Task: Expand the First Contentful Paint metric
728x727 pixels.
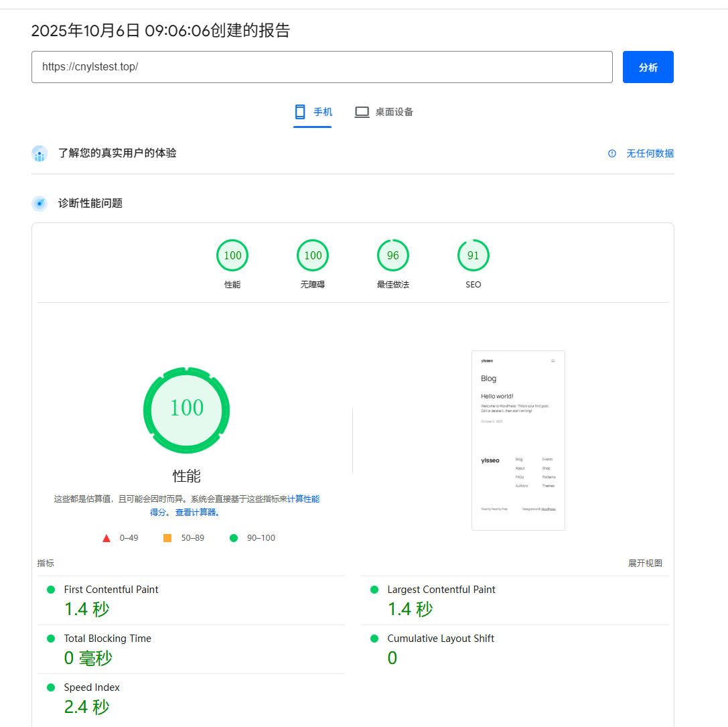Action: coord(111,590)
